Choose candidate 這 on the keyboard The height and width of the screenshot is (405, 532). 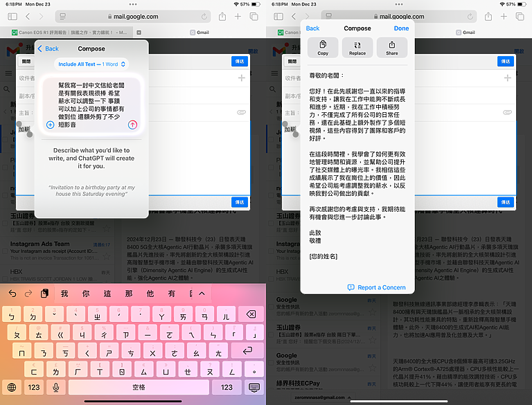coord(107,294)
